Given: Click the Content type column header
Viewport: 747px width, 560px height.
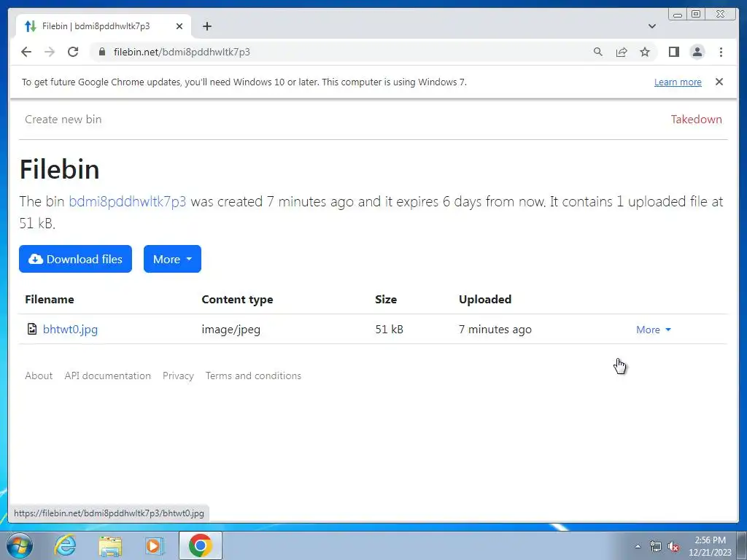Looking at the screenshot, I should (x=237, y=299).
